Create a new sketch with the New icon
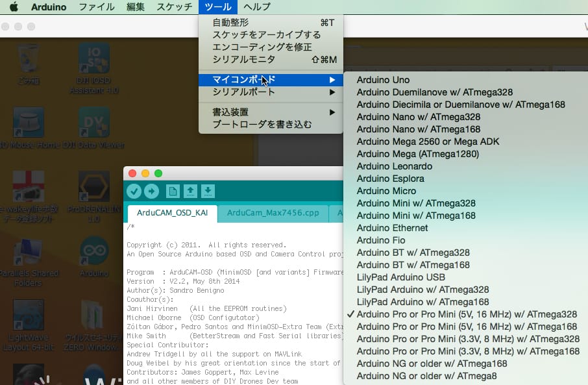The height and width of the screenshot is (385, 588). [x=173, y=191]
